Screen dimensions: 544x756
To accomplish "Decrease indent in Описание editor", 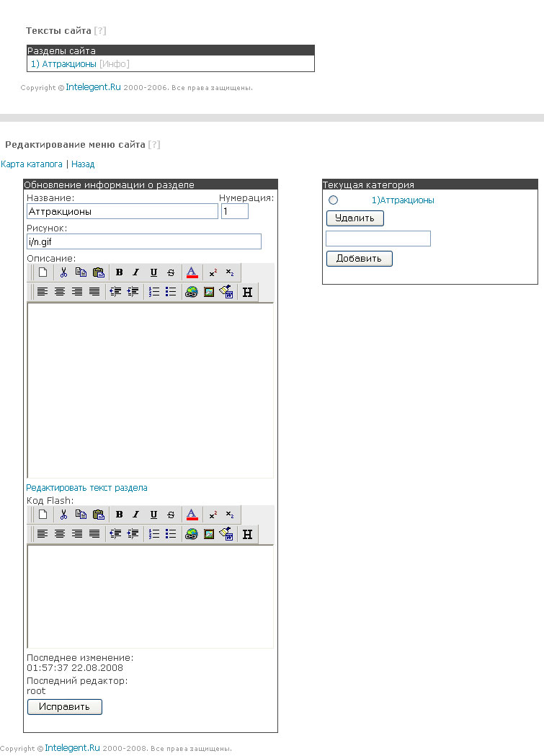I will click(115, 292).
